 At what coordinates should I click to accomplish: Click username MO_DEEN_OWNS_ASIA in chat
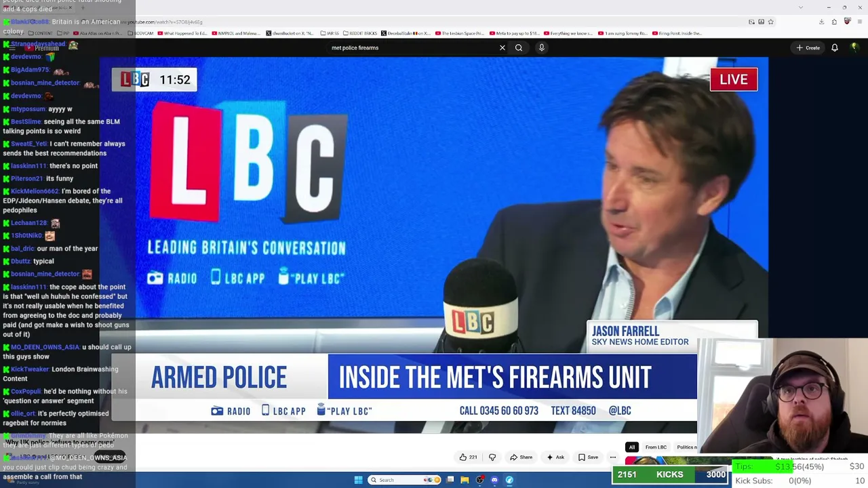point(45,348)
